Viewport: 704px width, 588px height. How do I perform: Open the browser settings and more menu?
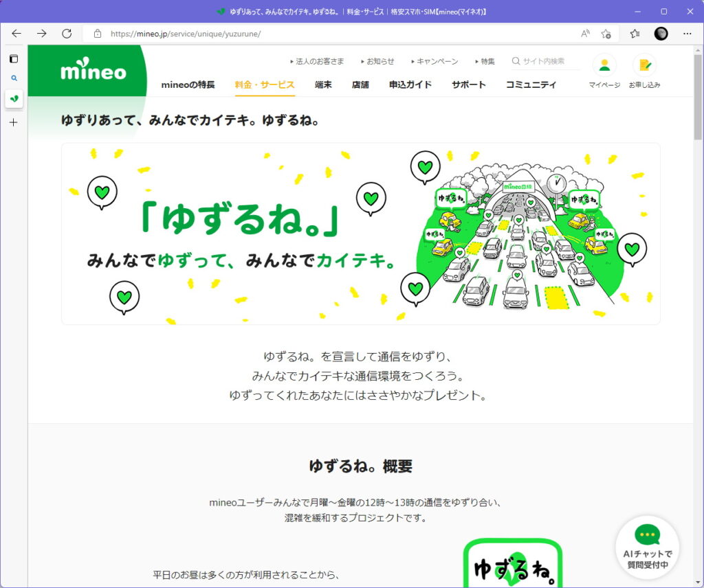pyautogui.click(x=687, y=34)
